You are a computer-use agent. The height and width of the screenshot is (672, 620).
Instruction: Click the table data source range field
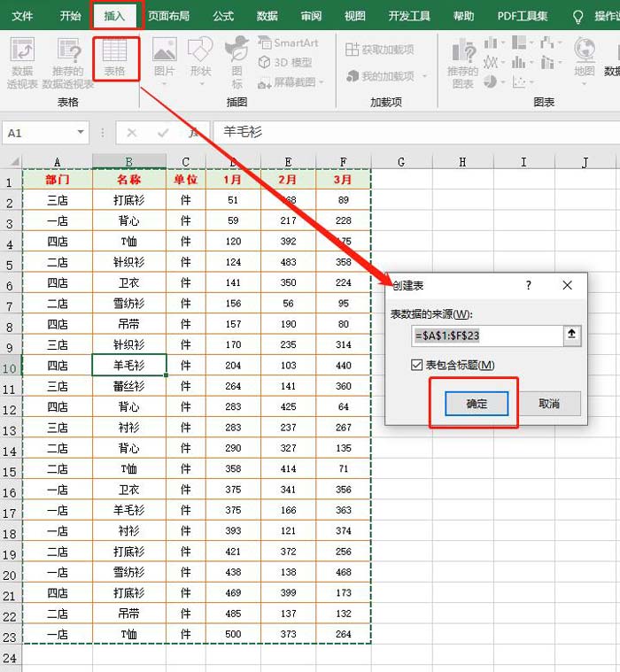tap(486, 336)
